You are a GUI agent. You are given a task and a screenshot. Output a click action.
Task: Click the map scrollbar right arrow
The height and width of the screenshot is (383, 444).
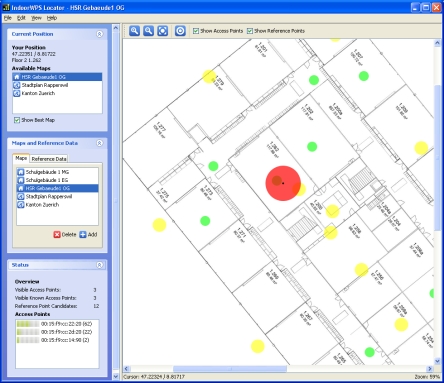click(430, 369)
